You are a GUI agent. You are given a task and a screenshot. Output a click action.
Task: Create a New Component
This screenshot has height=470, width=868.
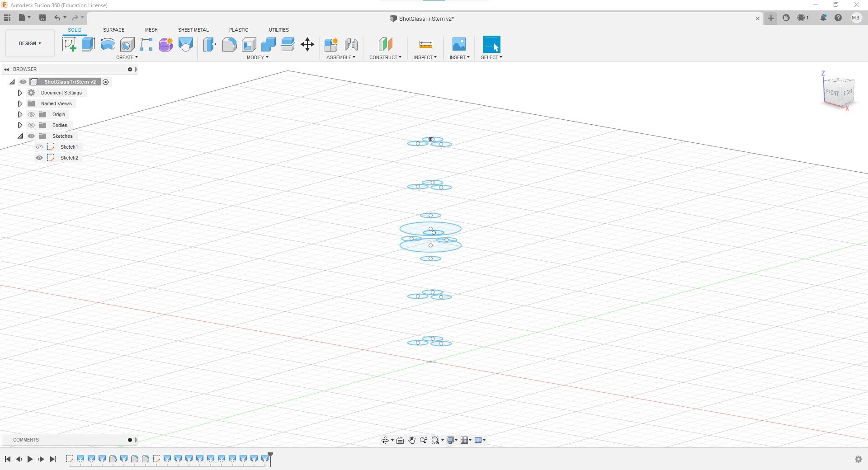tap(331, 44)
